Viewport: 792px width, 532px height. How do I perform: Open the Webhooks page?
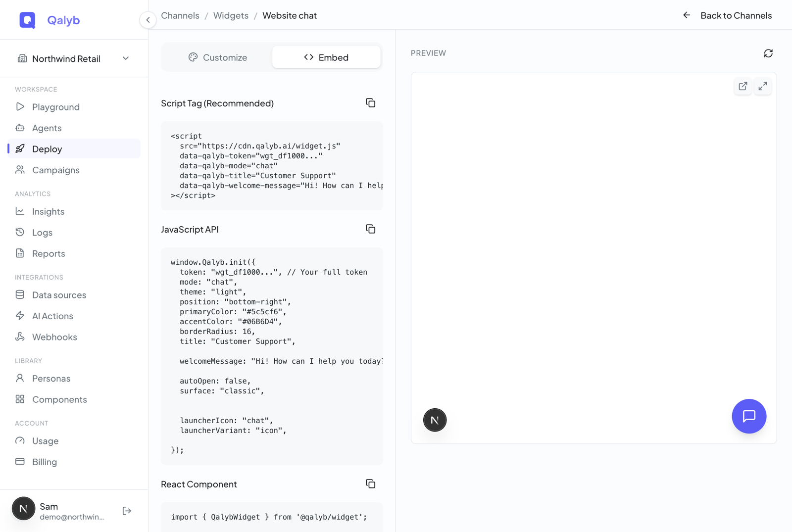coord(74,337)
